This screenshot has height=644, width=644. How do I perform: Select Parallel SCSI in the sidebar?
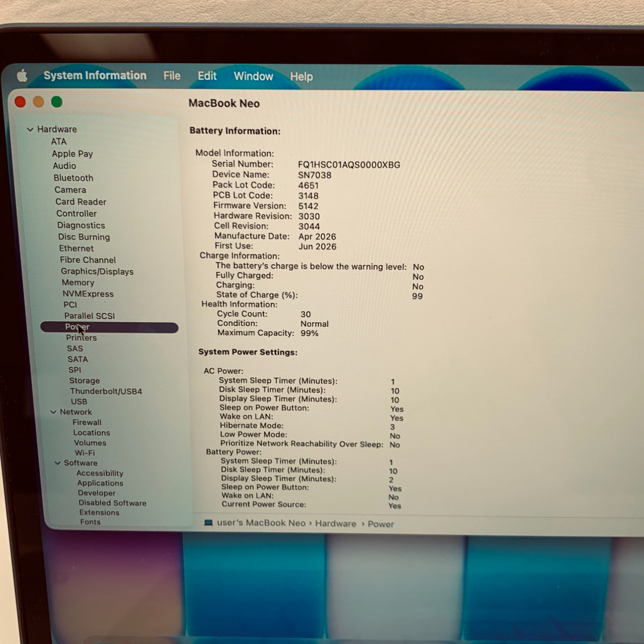89,316
